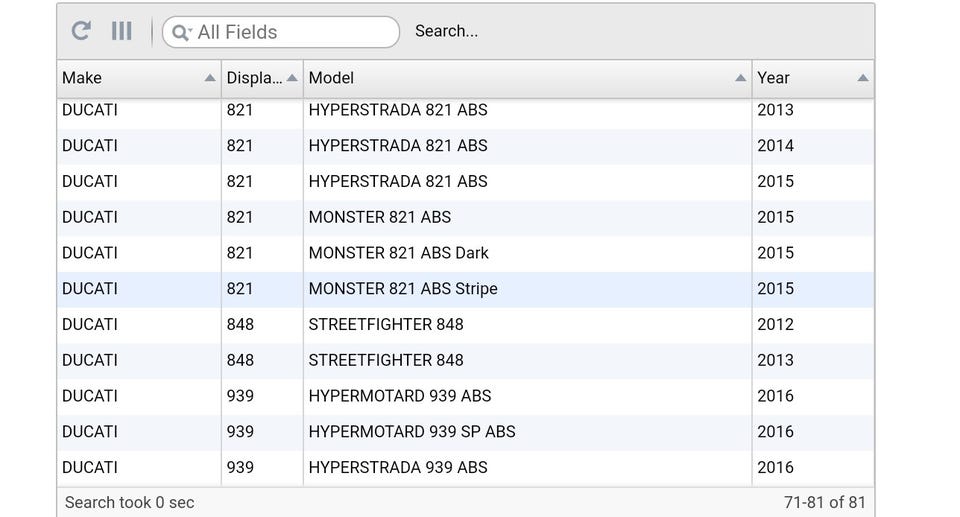Click the Year column sort arrow
Image resolution: width=960 pixels, height=517 pixels.
pyautogui.click(x=862, y=78)
